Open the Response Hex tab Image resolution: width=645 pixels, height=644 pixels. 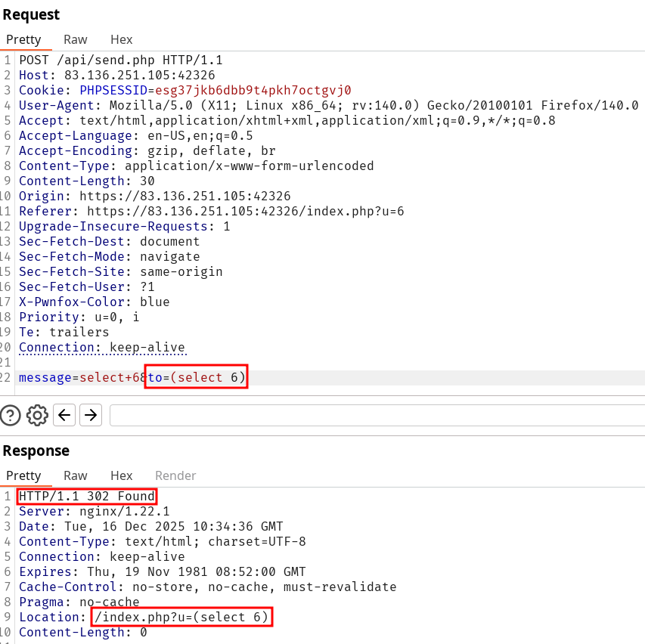[121, 475]
